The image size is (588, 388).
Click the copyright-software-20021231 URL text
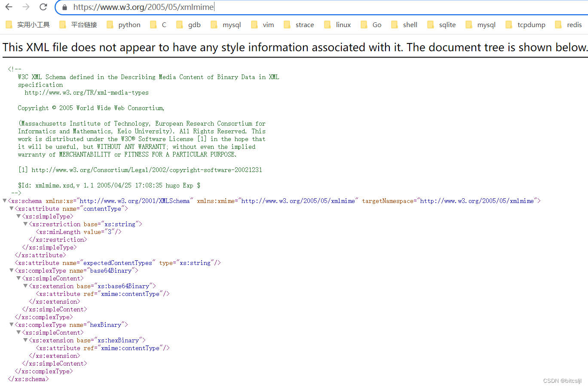pos(147,170)
